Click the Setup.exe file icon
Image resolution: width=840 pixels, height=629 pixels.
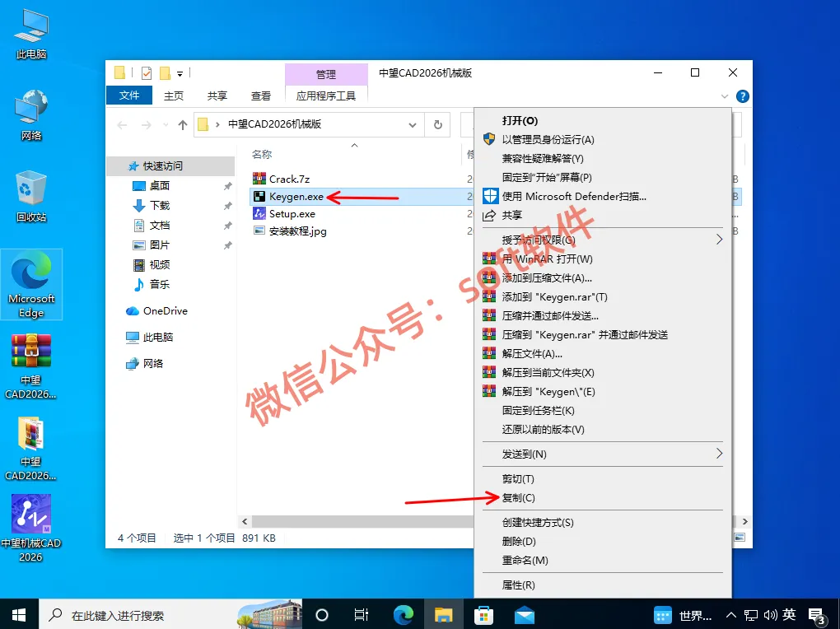click(x=259, y=213)
